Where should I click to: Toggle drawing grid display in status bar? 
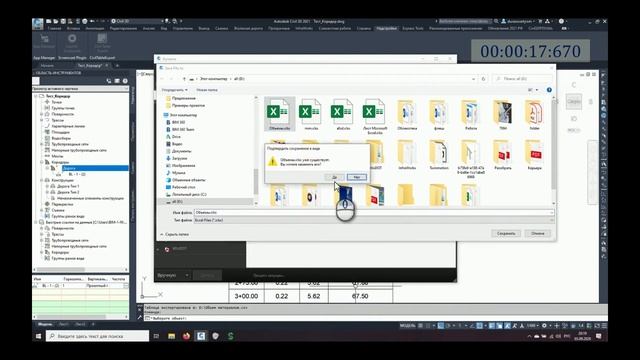pyautogui.click(x=420, y=326)
